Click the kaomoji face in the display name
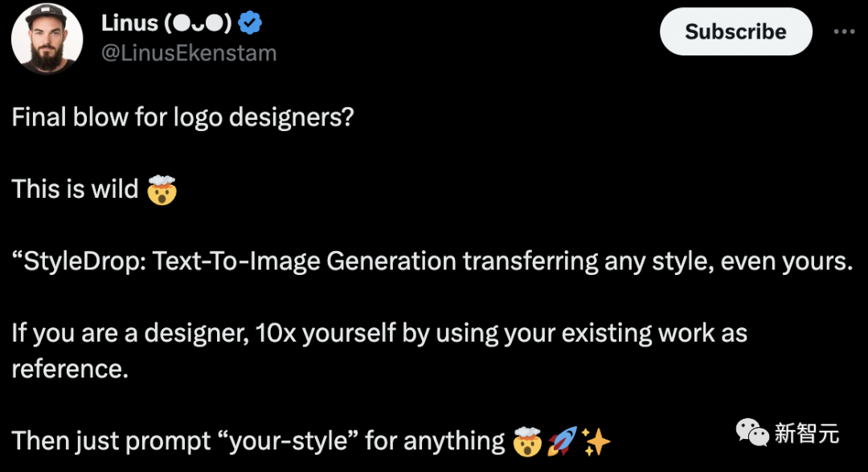Screen dimensions: 868x472 (x=199, y=24)
